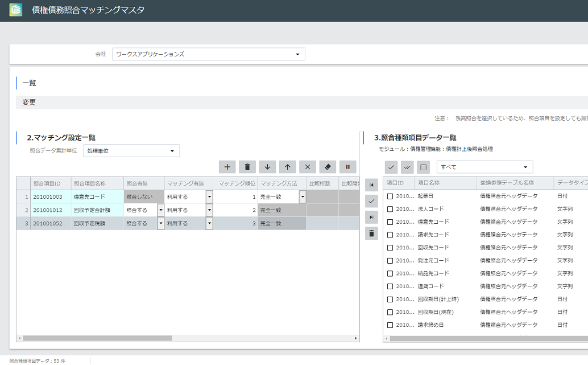Click the eraser icon in the matching toolbar
Screen dimensions: 588x365
pyautogui.click(x=328, y=167)
